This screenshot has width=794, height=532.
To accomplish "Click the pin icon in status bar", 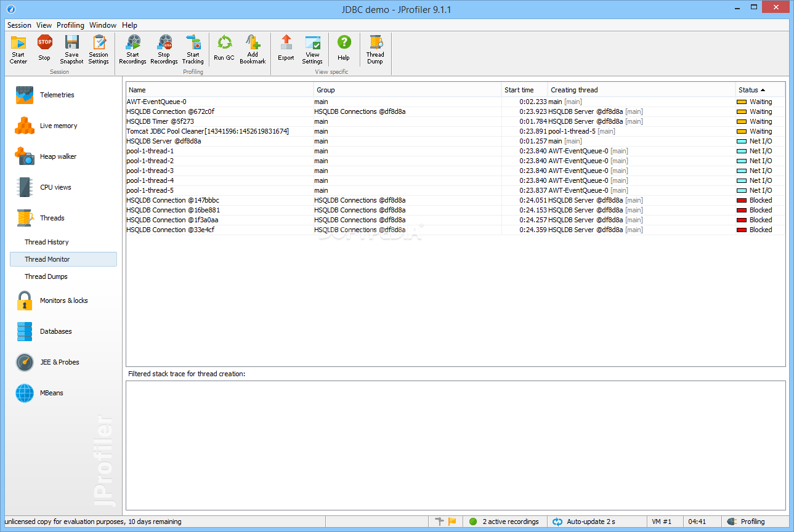I will 439,522.
